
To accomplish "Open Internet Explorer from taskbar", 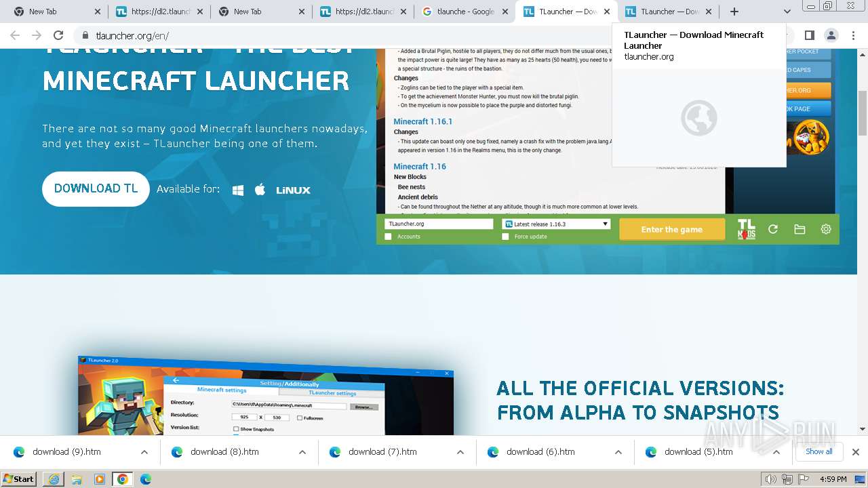I will click(54, 479).
